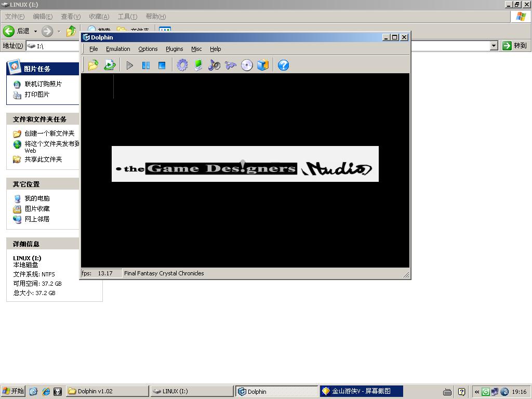The width and height of the screenshot is (532, 399).
Task: Collapse the 其它位置 panel header
Action: (x=43, y=184)
